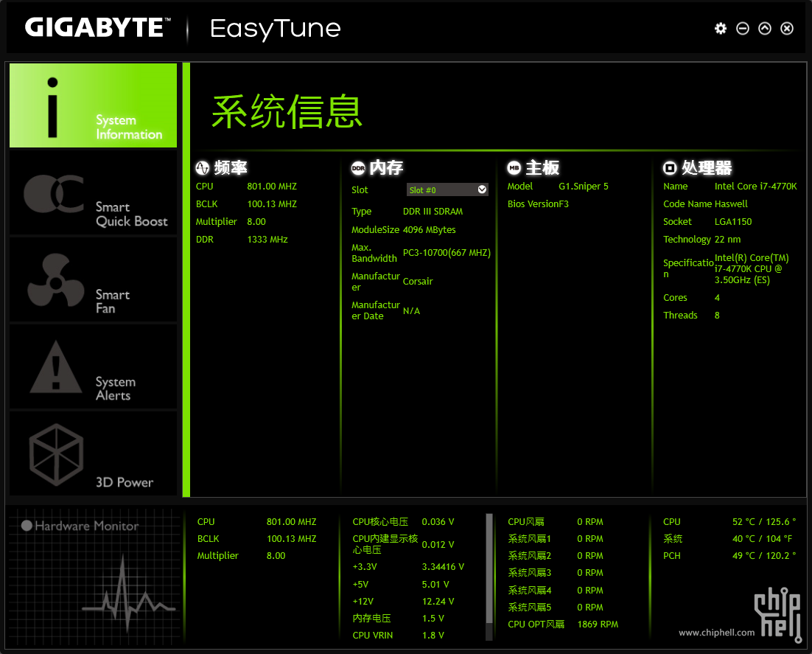The image size is (812, 654).
Task: Click the 系统风扇5 fan speed row
Action: (x=556, y=608)
